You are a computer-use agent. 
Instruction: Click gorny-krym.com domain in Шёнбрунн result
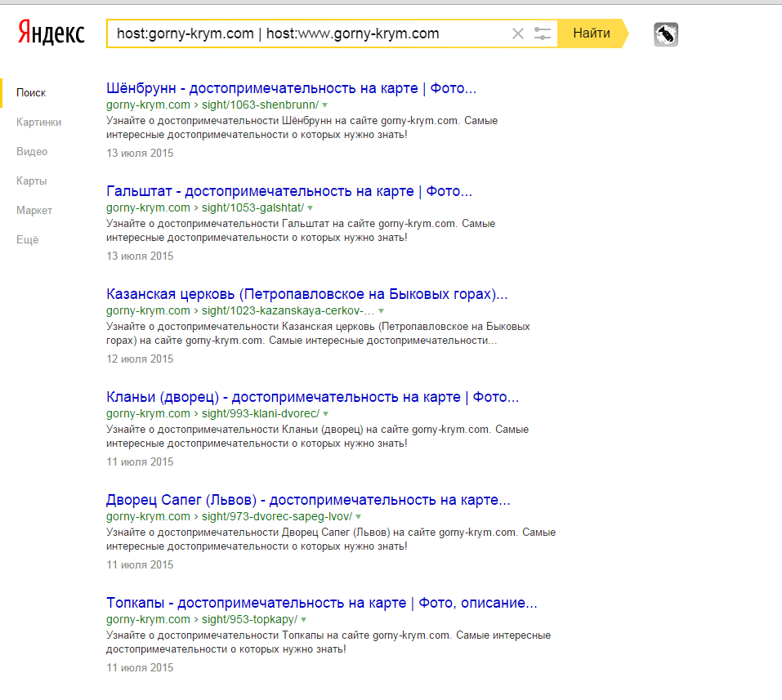click(148, 105)
